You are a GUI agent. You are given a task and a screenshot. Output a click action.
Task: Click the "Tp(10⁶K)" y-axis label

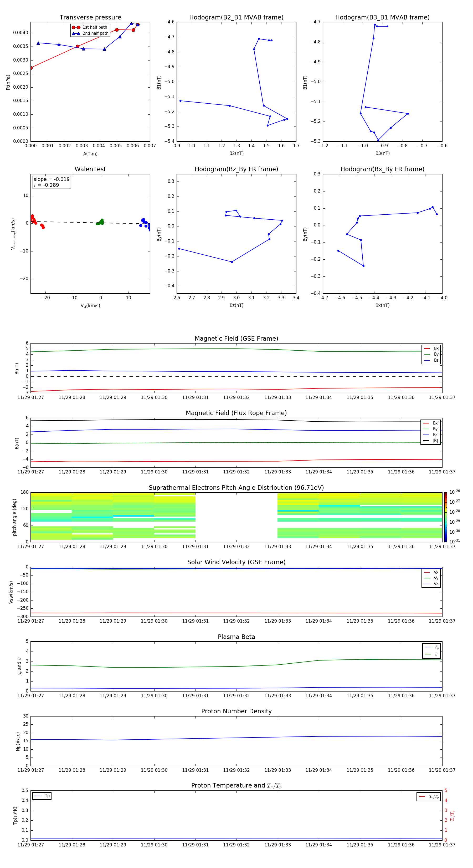(15, 815)
